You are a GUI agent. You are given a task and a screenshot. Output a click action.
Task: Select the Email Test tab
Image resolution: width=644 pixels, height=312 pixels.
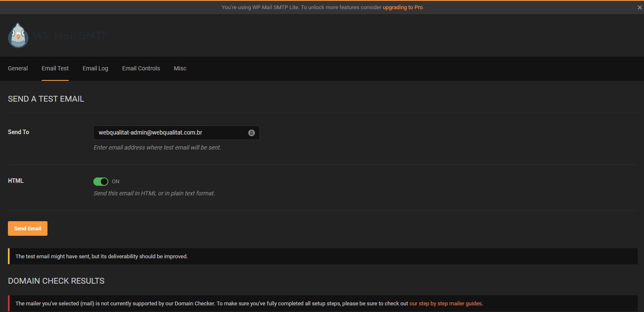[x=55, y=68]
